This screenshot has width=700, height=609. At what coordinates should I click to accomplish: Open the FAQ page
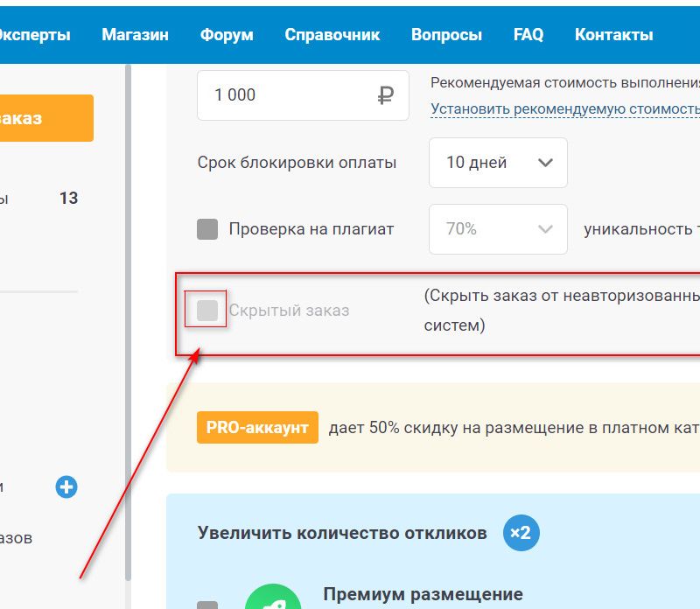(x=528, y=35)
